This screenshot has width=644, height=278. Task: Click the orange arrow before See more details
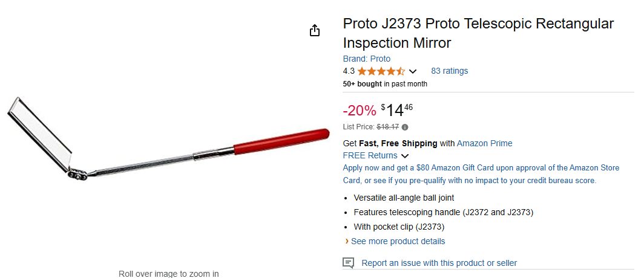(x=347, y=241)
